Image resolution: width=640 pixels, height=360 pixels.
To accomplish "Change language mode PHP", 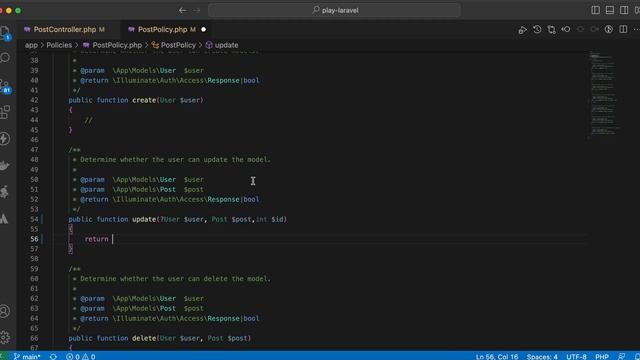I will (x=602, y=356).
